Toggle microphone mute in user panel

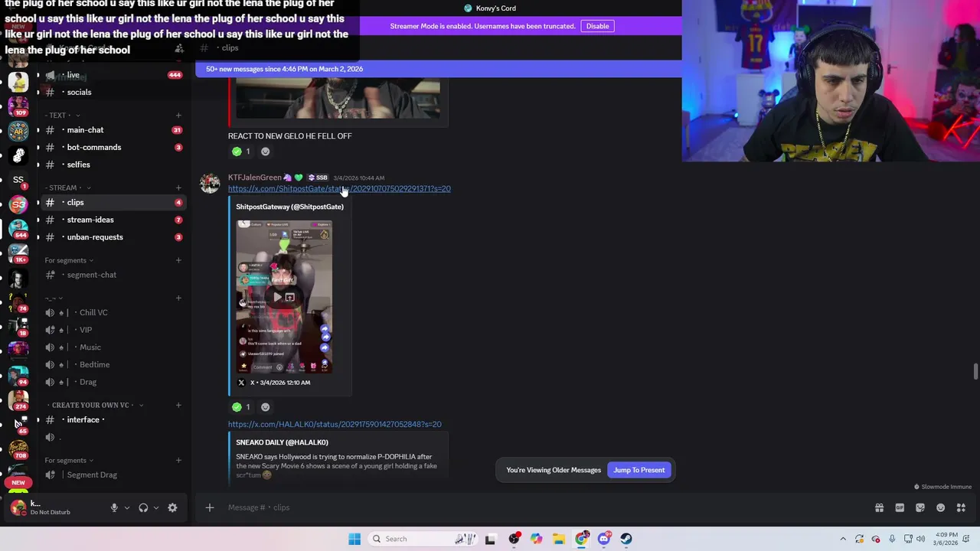pos(114,507)
